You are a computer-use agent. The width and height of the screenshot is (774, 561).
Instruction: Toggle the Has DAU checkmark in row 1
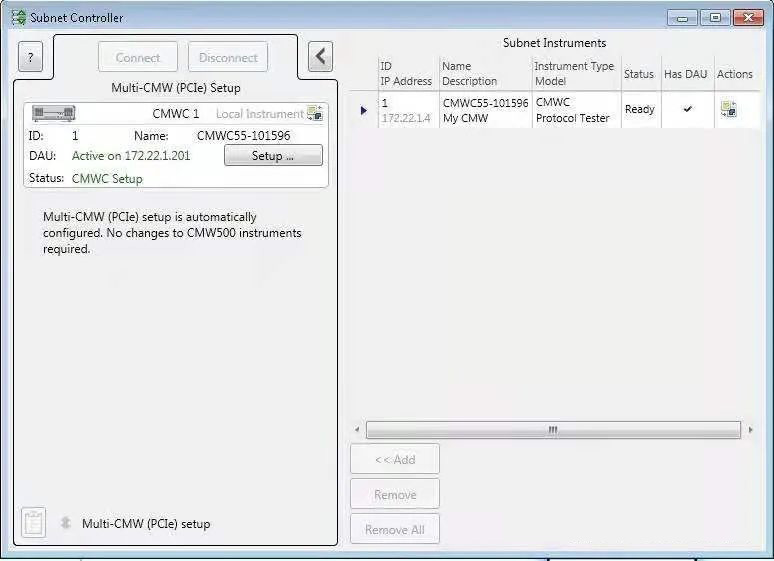point(687,110)
